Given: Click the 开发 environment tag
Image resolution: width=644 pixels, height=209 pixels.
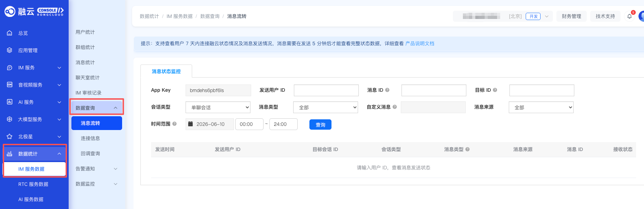Looking at the screenshot, I should (x=533, y=16).
